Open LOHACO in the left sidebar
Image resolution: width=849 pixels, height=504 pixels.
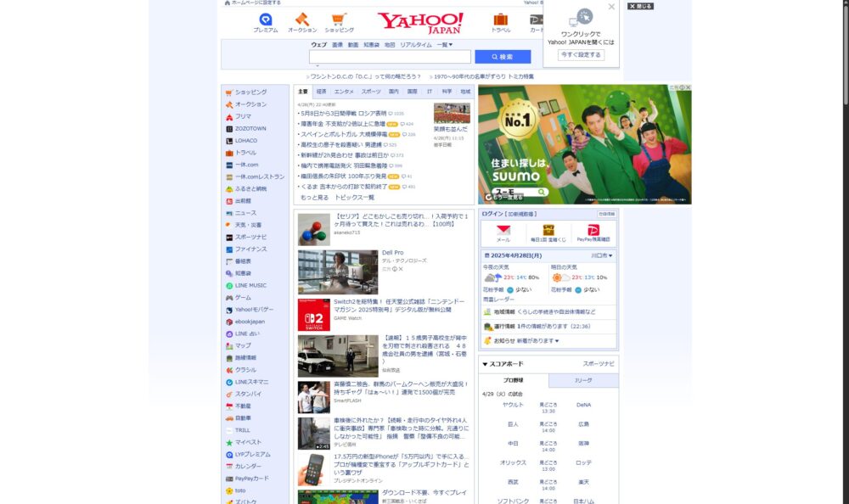pyautogui.click(x=246, y=140)
